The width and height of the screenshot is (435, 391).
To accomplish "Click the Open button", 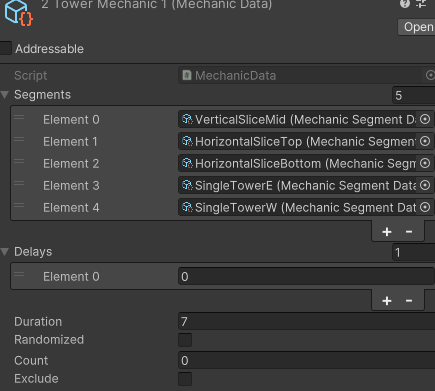I will point(417,27).
